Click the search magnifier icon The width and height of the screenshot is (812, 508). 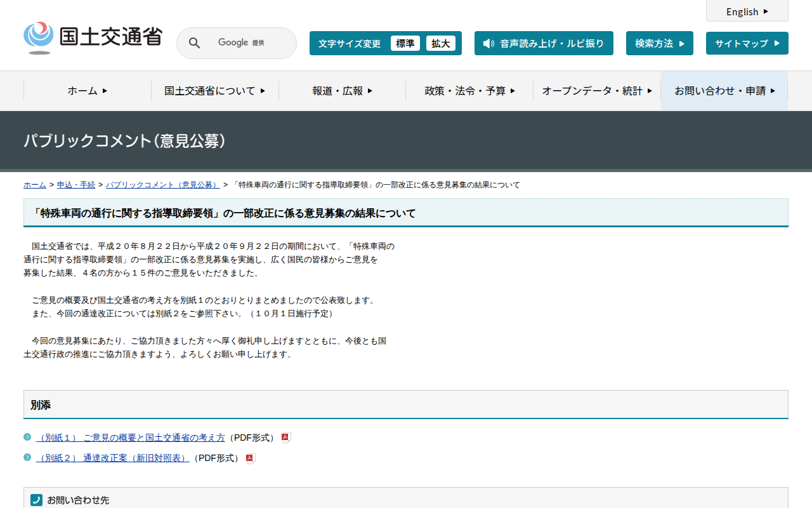195,43
